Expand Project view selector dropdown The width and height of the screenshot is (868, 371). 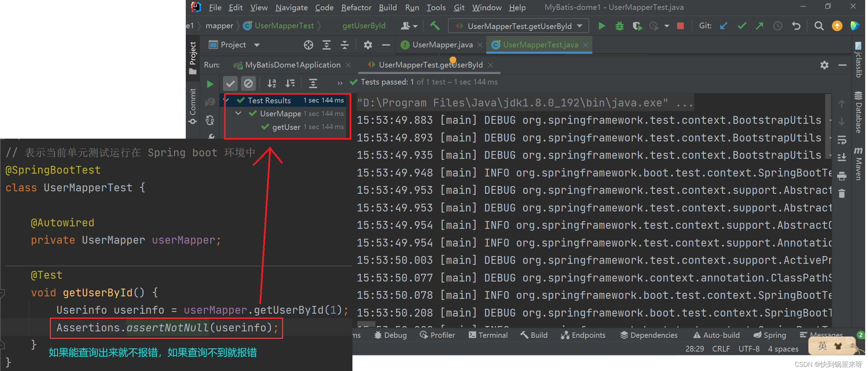point(257,45)
